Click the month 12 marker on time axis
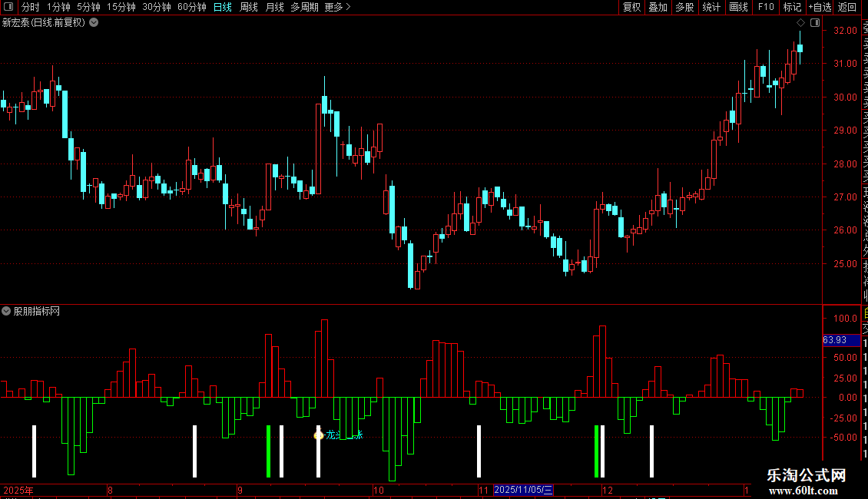The width and height of the screenshot is (868, 499). 608,490
